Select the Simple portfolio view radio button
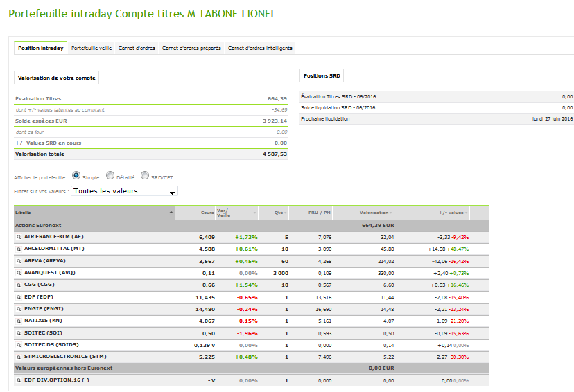The height and width of the screenshot is (392, 574). [76, 177]
